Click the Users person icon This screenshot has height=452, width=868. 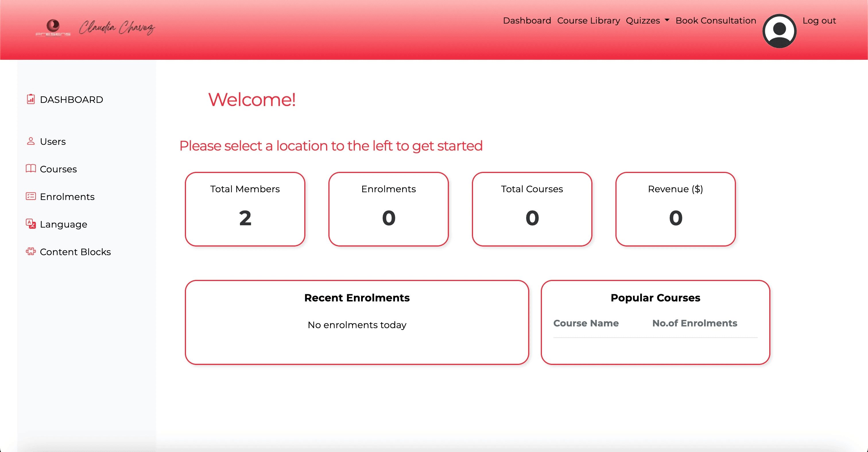pyautogui.click(x=31, y=141)
